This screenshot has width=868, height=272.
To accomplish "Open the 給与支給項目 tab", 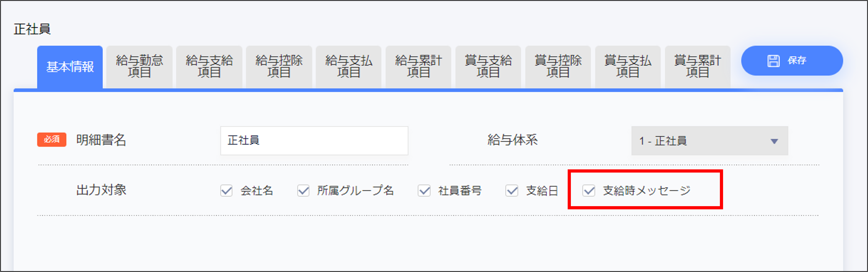I will (x=209, y=66).
